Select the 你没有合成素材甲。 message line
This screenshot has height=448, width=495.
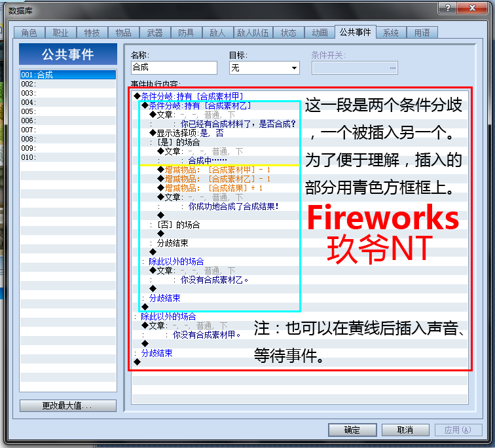coord(207,334)
